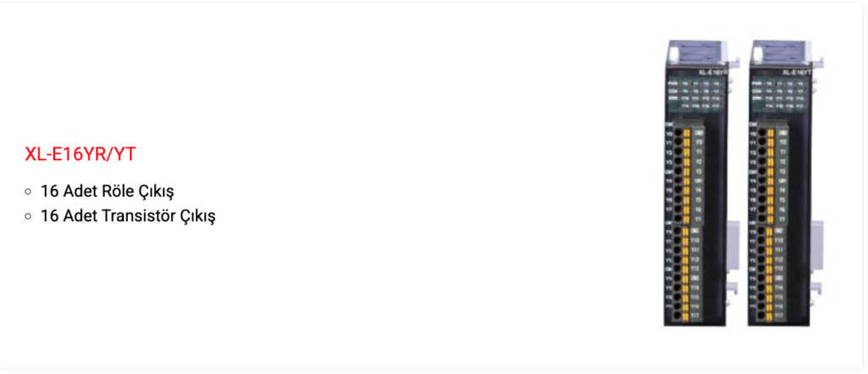Click the red XL-E16YR/YT product title
Viewport: 868px width, 374px height.
click(81, 154)
